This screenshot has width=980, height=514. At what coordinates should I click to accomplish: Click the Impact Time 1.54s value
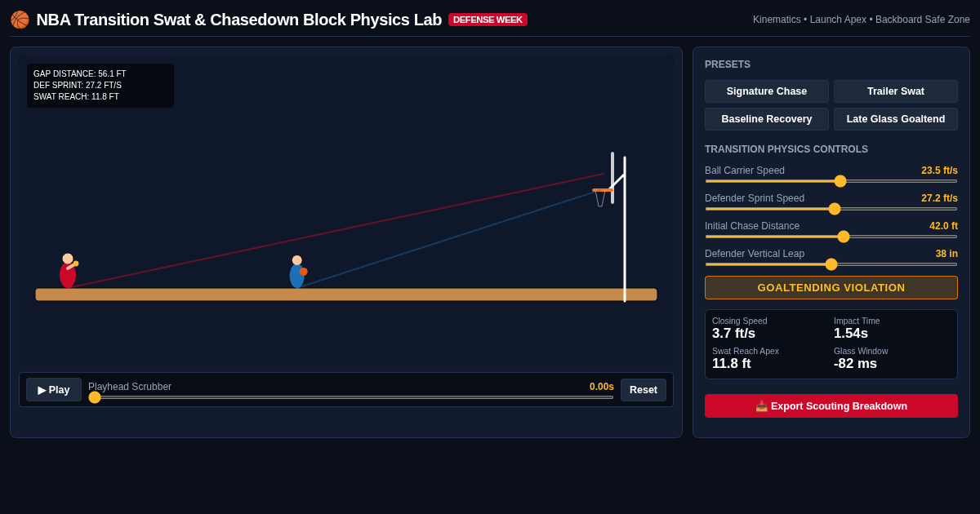click(x=851, y=334)
